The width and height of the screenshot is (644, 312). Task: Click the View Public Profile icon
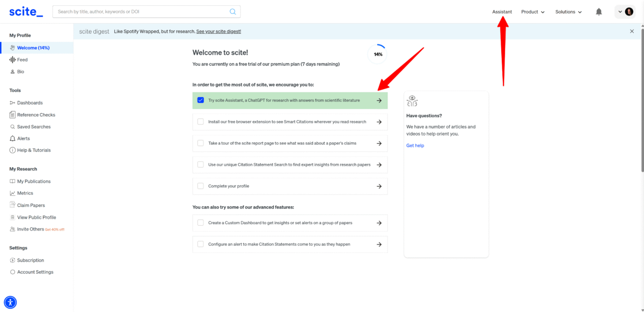[x=12, y=217]
